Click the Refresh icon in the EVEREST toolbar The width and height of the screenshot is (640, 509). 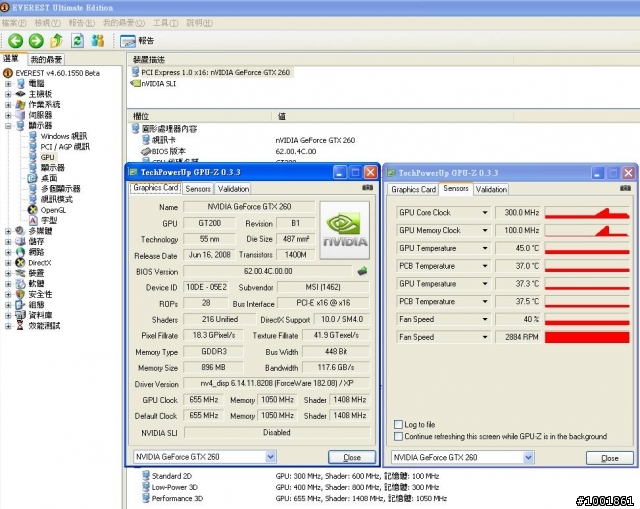tap(77, 41)
